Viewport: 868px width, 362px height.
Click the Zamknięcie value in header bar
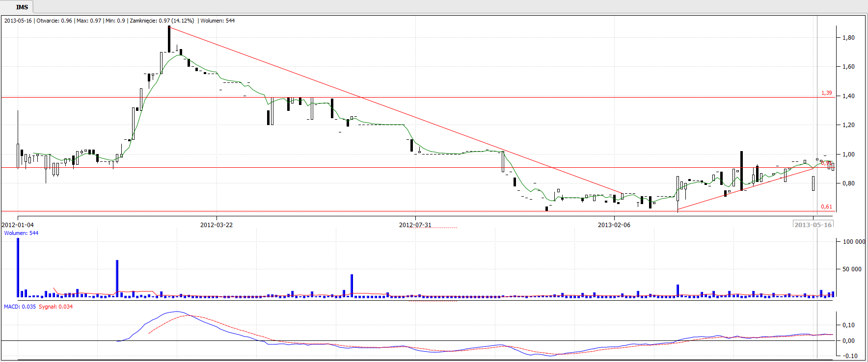[x=162, y=21]
